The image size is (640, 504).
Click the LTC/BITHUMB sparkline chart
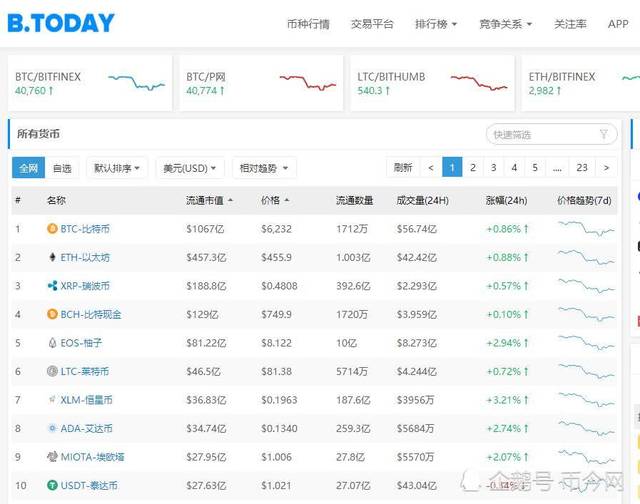click(x=479, y=83)
